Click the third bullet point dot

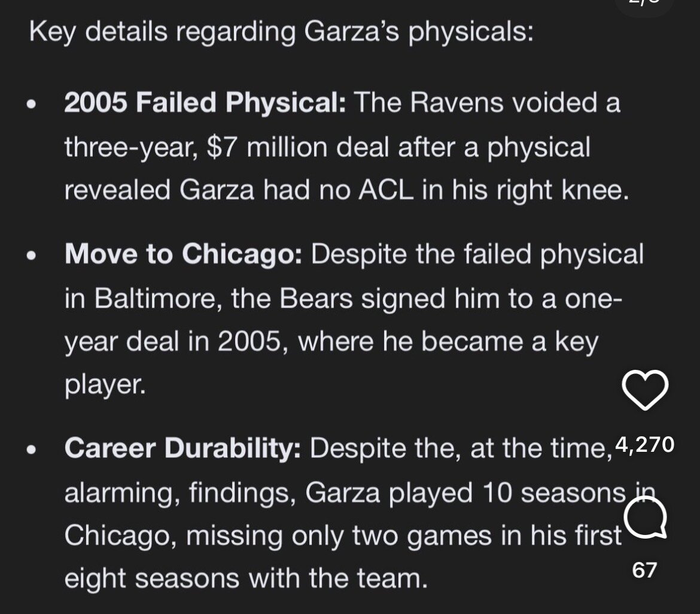coord(32,449)
